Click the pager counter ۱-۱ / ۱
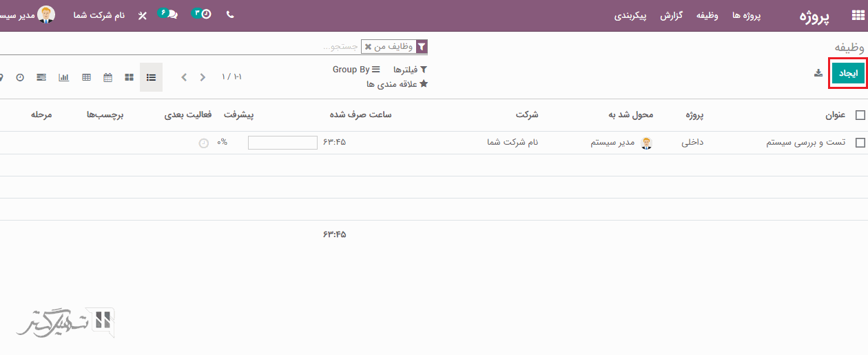Image resolution: width=868 pixels, height=355 pixels. [231, 77]
